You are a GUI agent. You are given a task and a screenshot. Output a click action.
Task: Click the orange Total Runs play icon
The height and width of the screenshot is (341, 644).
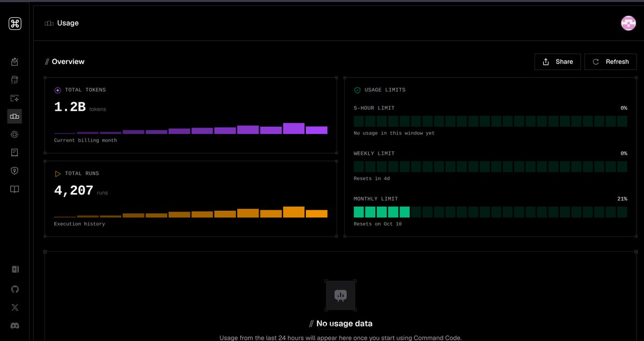click(x=58, y=174)
